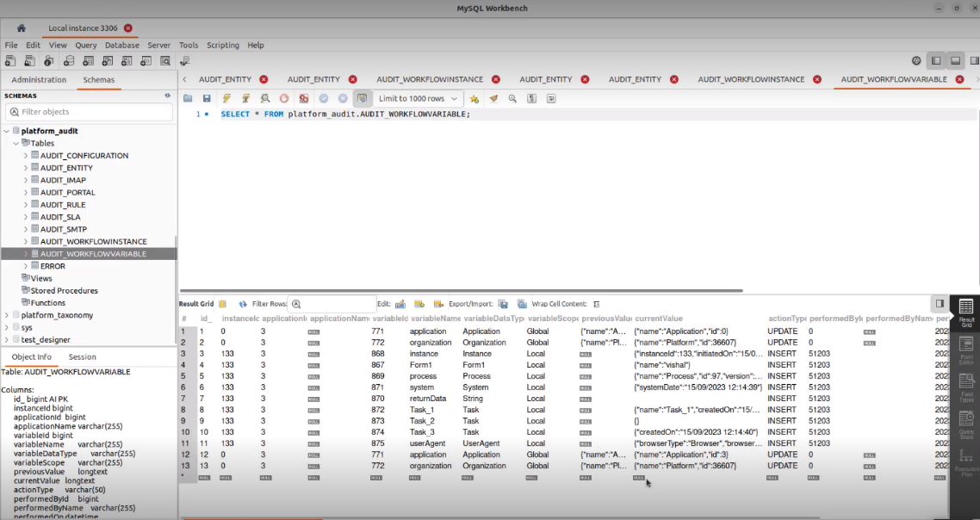
Task: Open the schema Inspector icon
Action: pyautogui.click(x=49, y=61)
